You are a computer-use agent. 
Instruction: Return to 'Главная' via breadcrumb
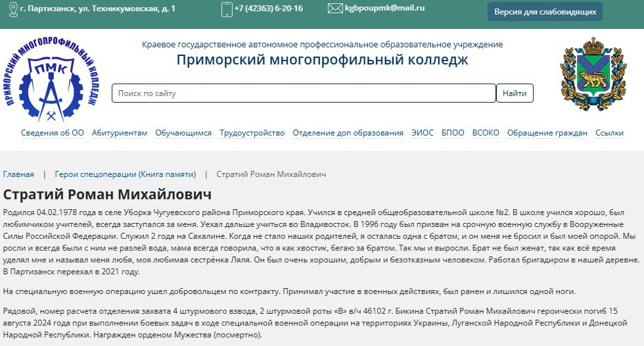click(x=18, y=174)
